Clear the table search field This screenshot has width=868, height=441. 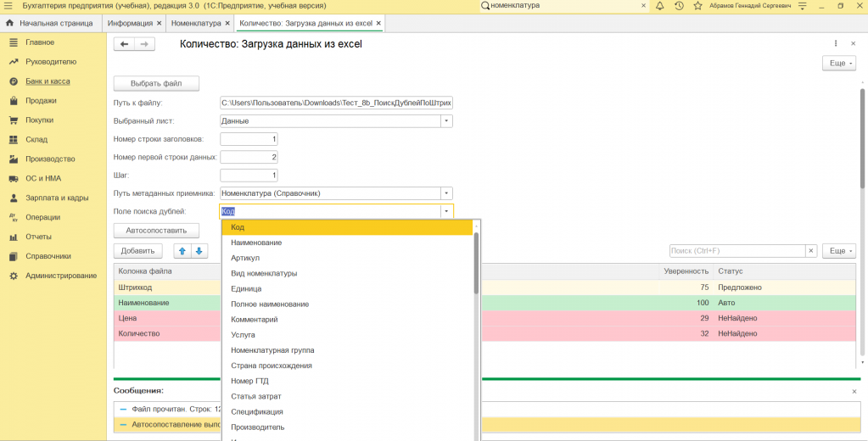pos(811,251)
